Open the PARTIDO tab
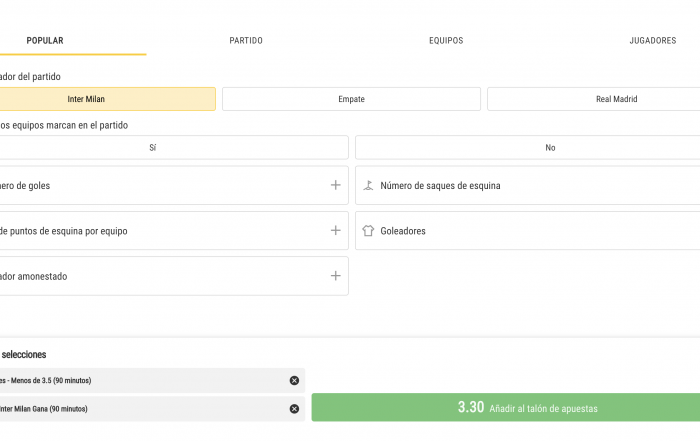The width and height of the screenshot is (700, 441). coord(246,41)
